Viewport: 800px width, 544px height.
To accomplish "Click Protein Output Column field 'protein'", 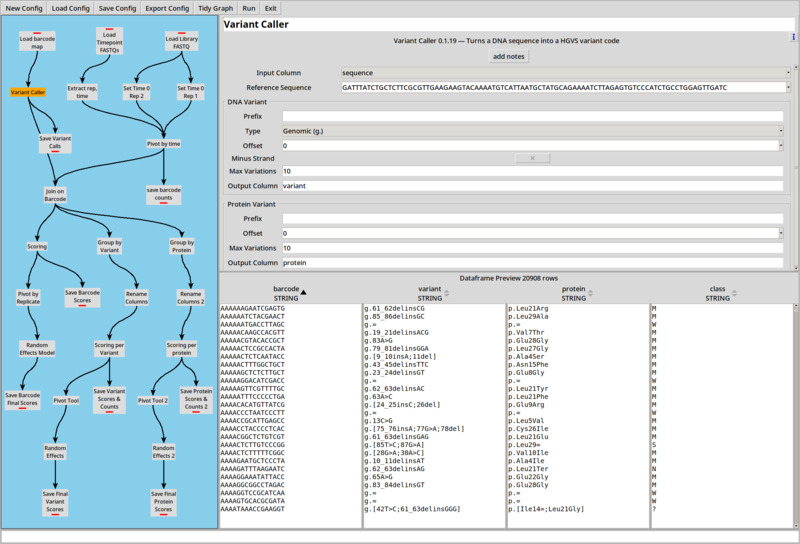I will click(533, 263).
